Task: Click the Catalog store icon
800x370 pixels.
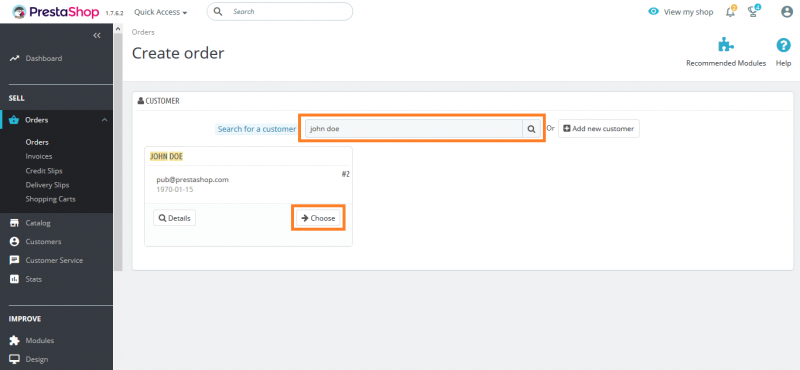Action: click(14, 223)
